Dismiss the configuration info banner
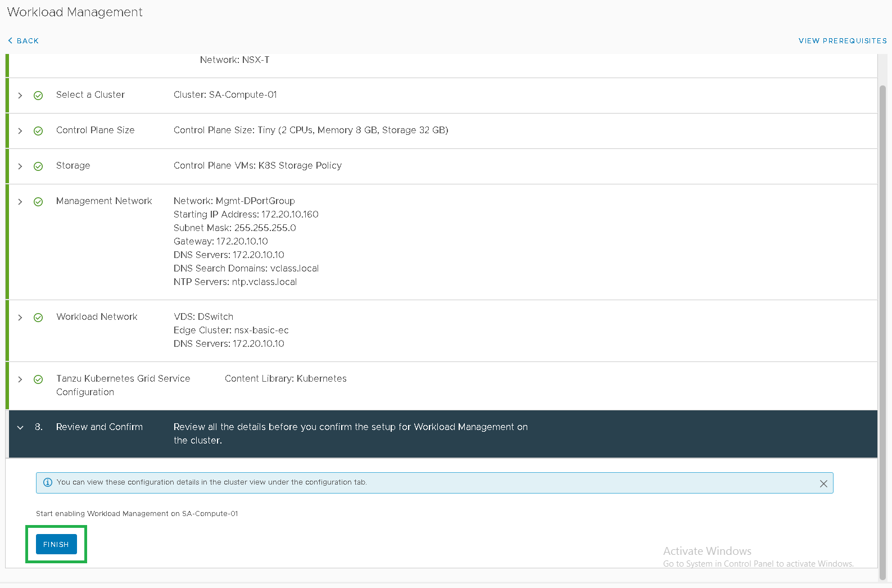Screen dimensions: 892x588 [x=823, y=483]
